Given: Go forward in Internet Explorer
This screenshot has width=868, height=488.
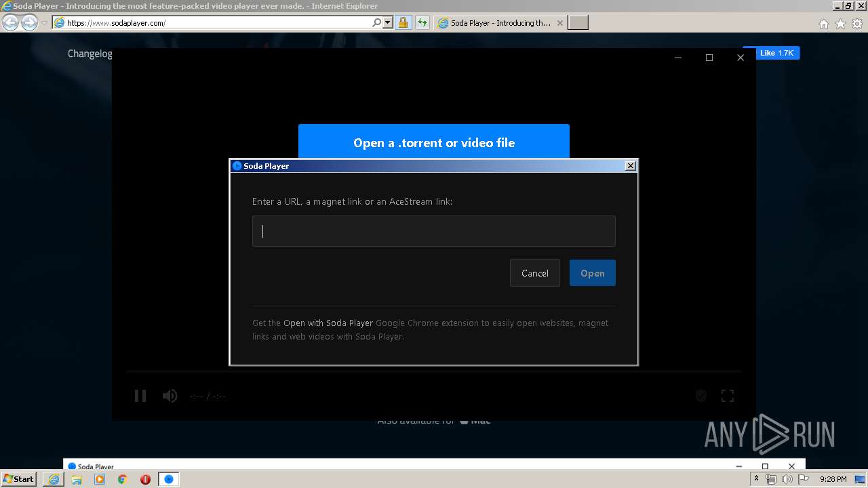Looking at the screenshot, I should 29,23.
